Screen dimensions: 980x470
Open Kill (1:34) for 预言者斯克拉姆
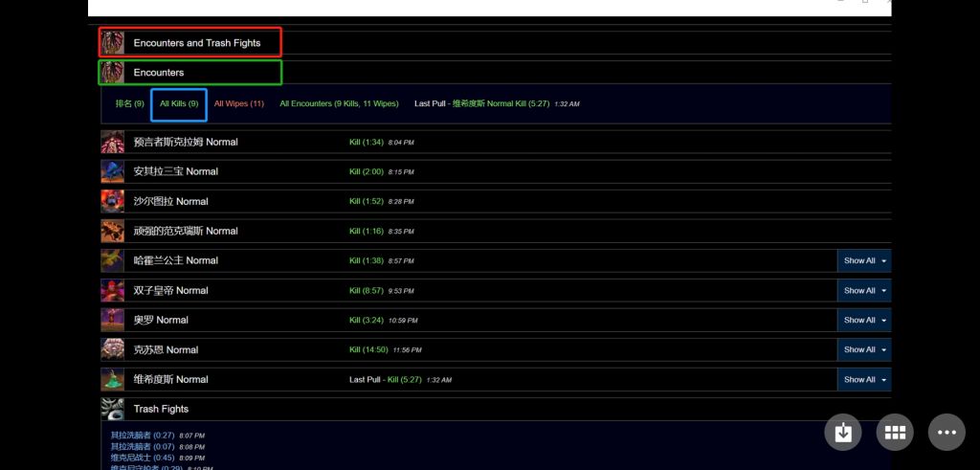tap(367, 143)
